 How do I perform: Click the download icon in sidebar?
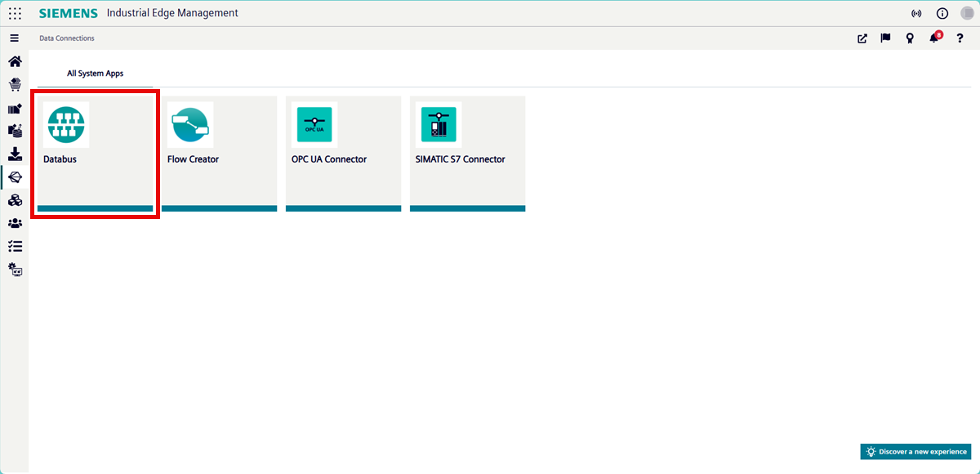point(15,154)
